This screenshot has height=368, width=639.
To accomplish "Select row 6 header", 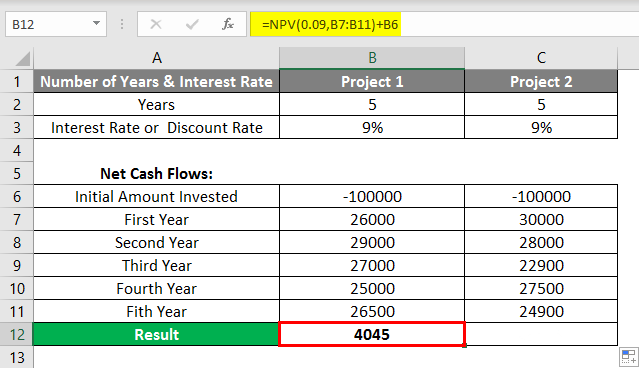I will 17,196.
